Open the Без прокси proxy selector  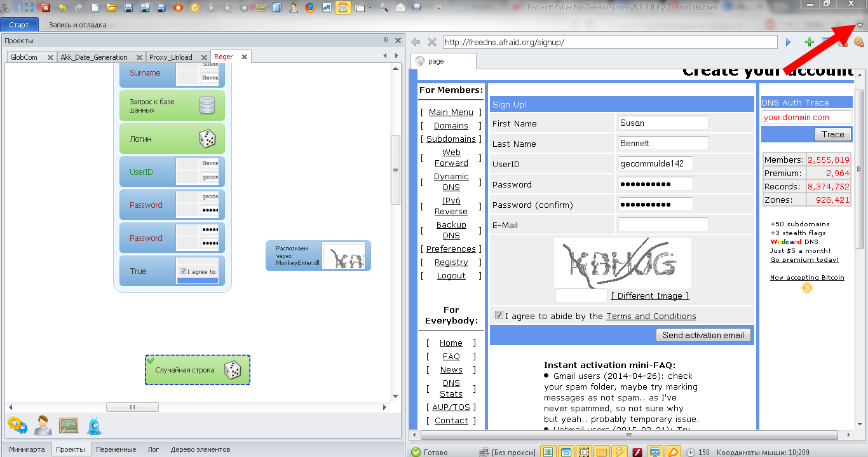[x=508, y=452]
